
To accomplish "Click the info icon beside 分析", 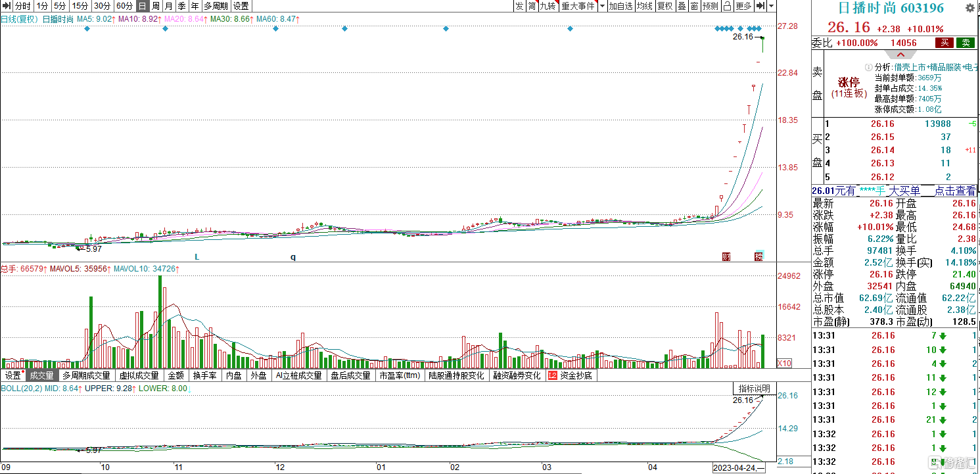I will 868,67.
